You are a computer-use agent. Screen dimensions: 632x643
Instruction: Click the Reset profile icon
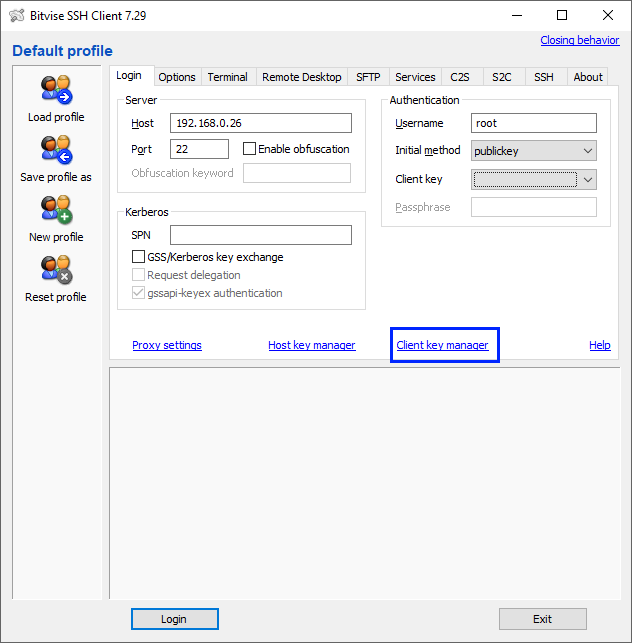(56, 270)
